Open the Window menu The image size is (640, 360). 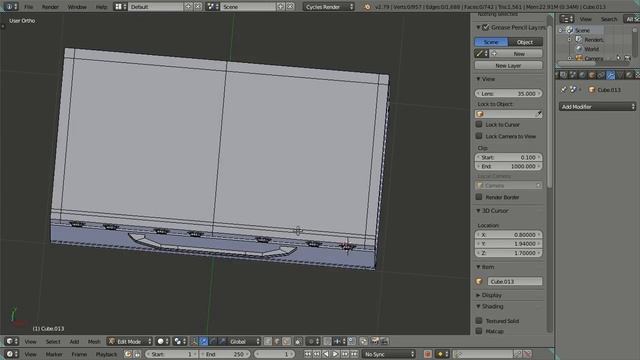[x=77, y=7]
